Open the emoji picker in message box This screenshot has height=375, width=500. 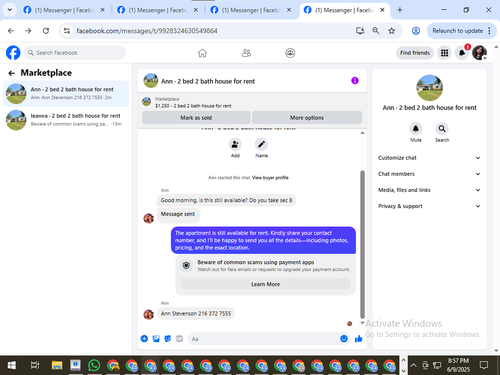344,339
